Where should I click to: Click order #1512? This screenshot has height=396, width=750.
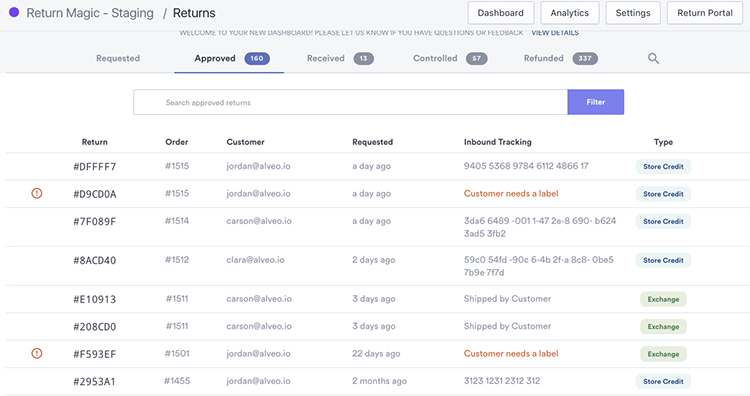click(177, 260)
